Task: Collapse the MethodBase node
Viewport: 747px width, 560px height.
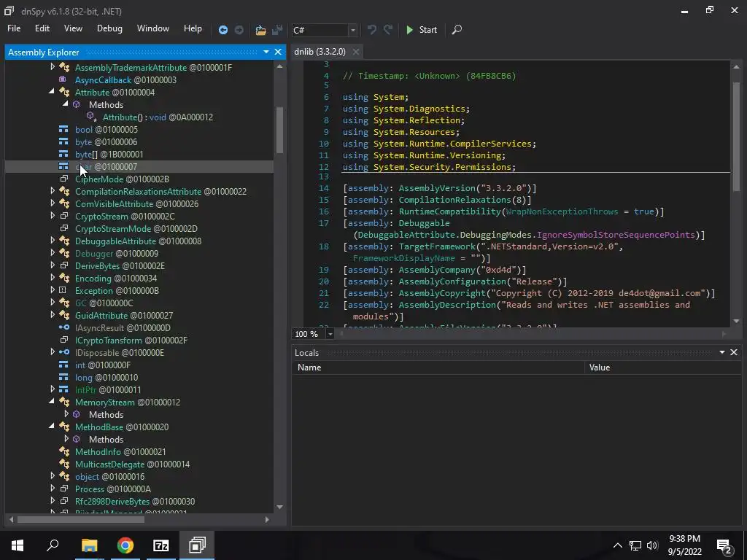Action: 52,426
